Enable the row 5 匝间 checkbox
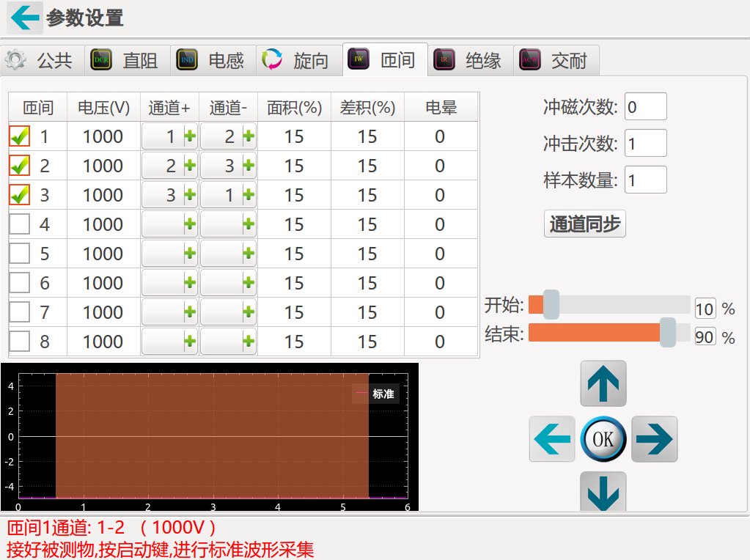Screen dimensions: 750x560 [x=20, y=254]
